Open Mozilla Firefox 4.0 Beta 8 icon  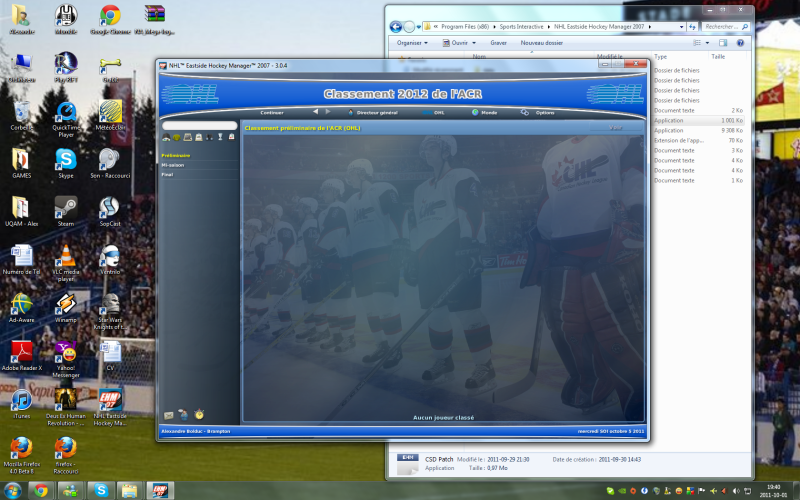[x=21, y=455]
